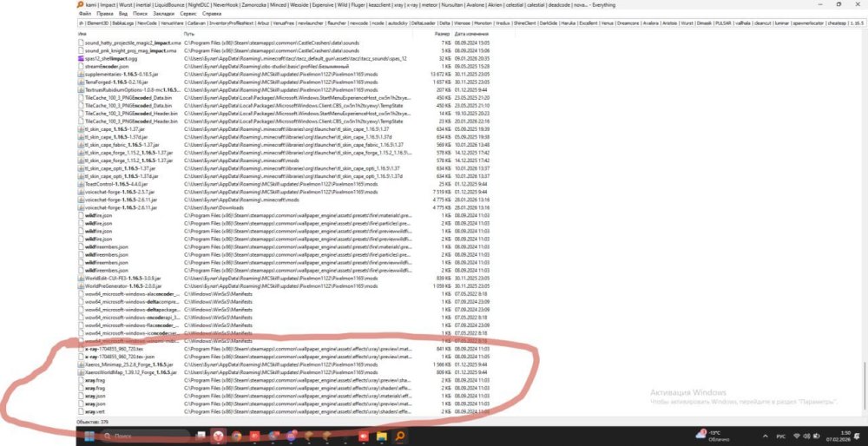Sort by the Дата изменения column header
Screen dimensions: 868x446
[471, 35]
